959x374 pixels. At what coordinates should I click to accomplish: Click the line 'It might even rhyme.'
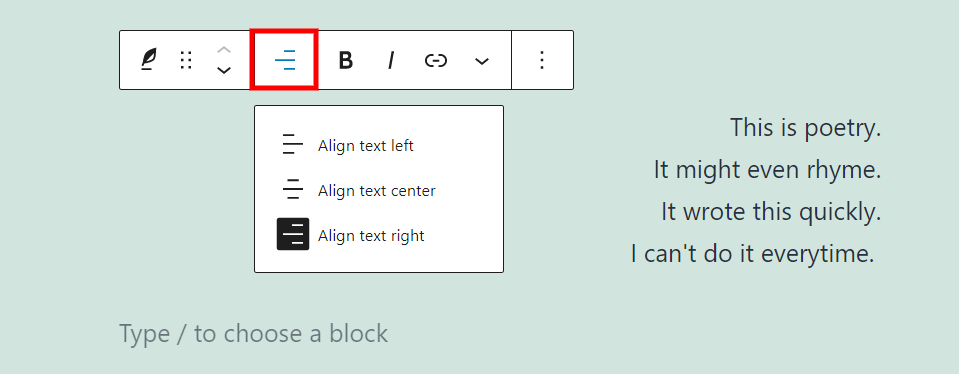[x=768, y=170]
